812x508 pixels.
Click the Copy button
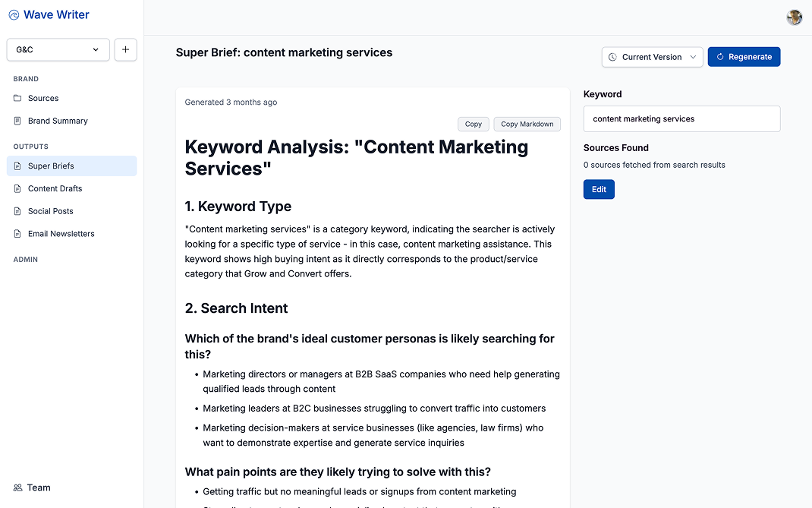click(473, 124)
